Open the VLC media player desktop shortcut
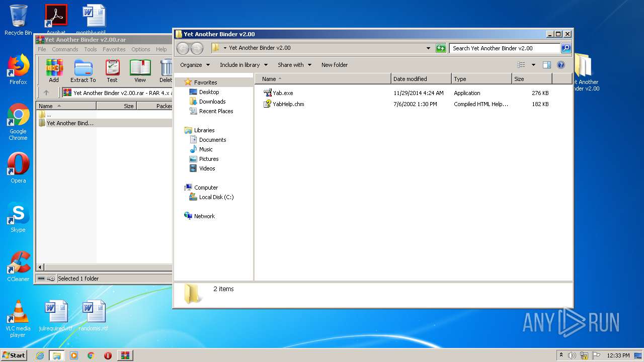The height and width of the screenshot is (362, 644). pyautogui.click(x=18, y=319)
